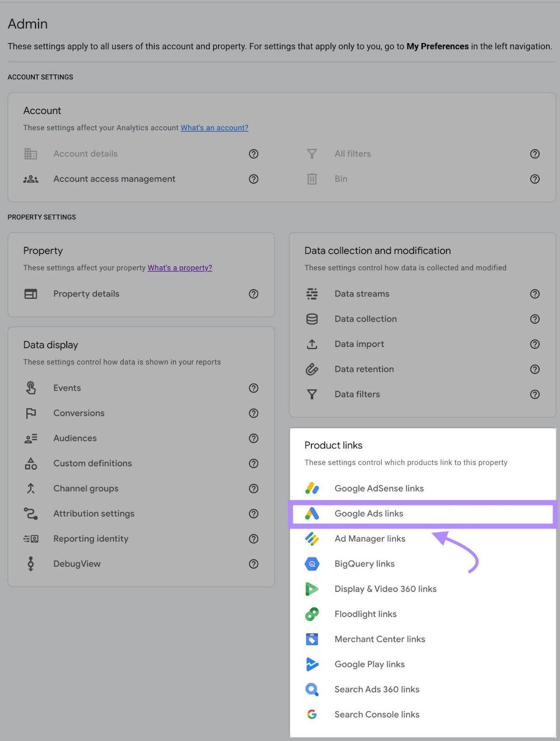Click the Data import upload icon
The width and height of the screenshot is (560, 741).
312,344
